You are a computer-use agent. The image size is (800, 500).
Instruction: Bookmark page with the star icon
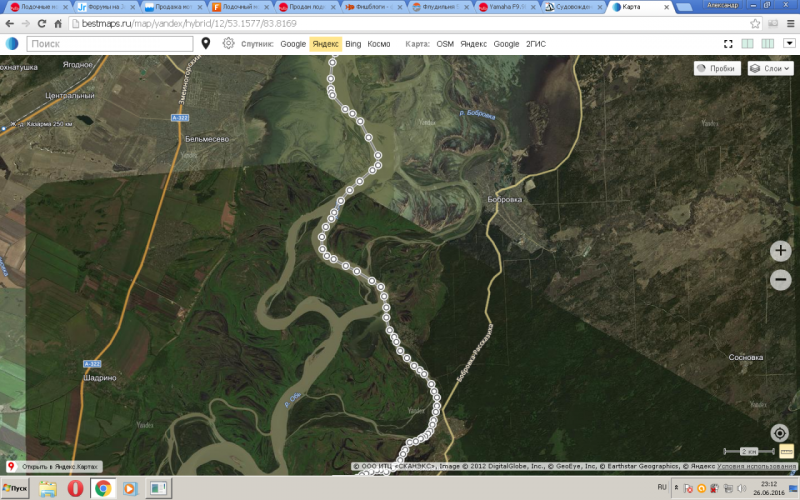[x=771, y=22]
